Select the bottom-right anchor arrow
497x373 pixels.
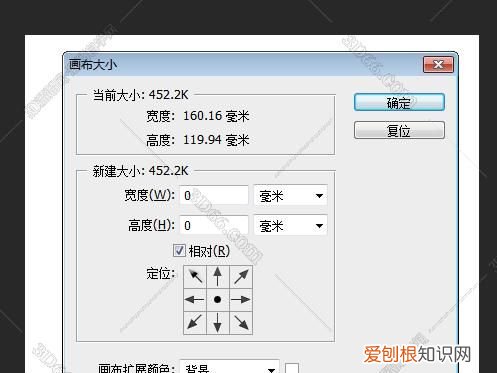point(241,322)
